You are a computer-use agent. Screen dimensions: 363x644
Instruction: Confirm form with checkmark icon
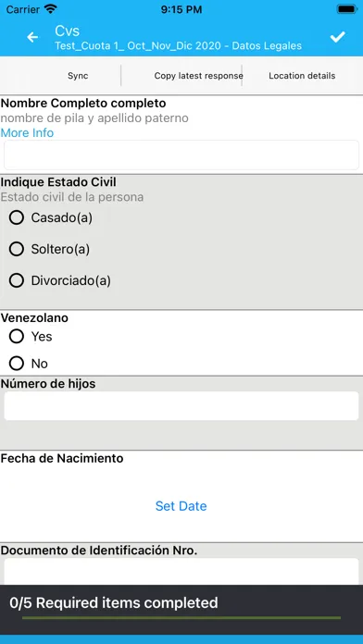(x=337, y=37)
